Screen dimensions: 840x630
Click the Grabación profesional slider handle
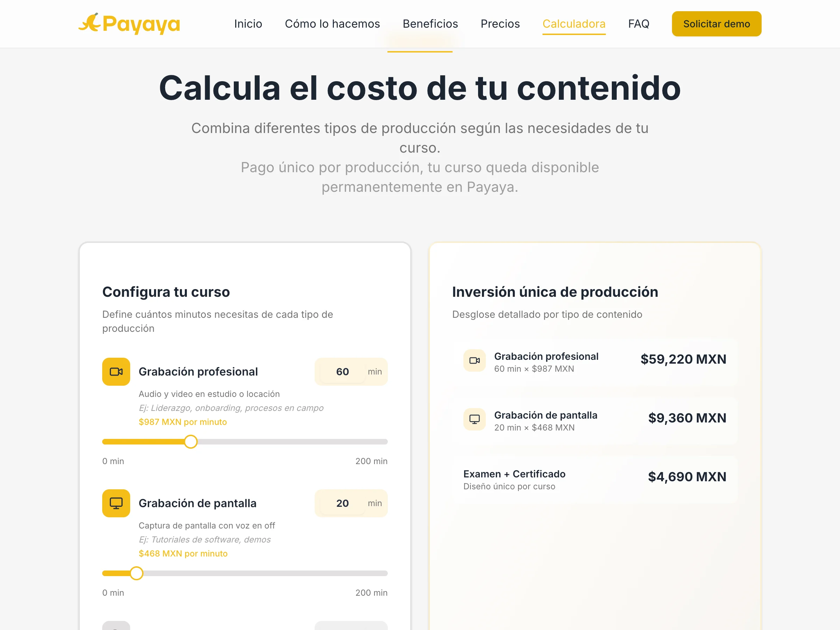[191, 442]
